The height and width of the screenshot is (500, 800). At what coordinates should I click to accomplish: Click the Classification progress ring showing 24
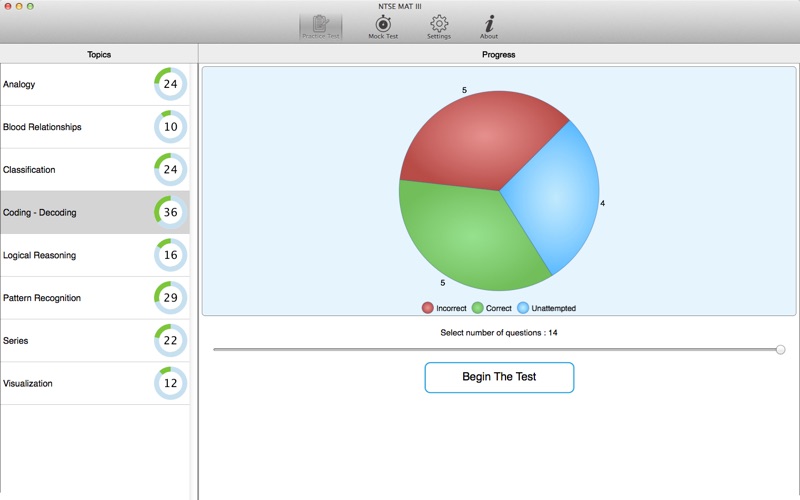click(x=170, y=170)
